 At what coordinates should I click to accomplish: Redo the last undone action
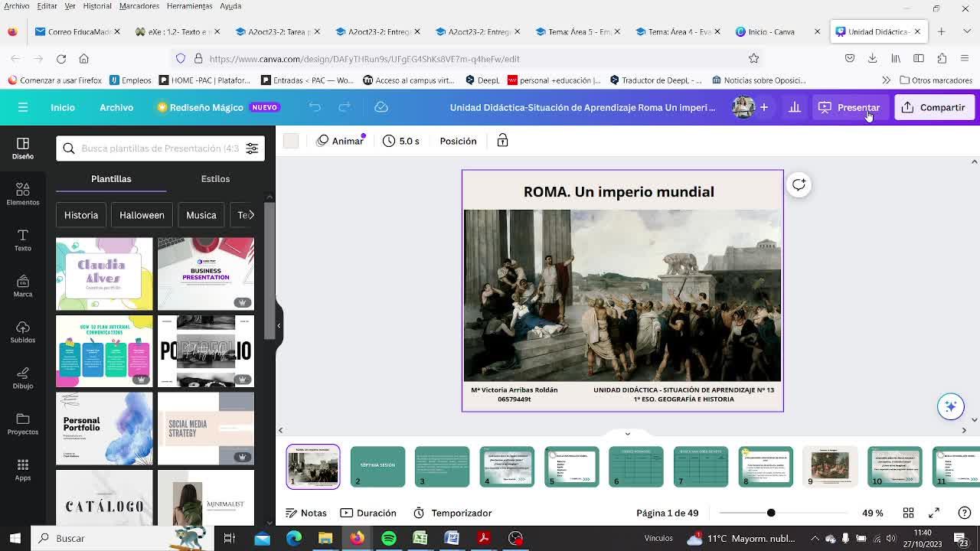[x=345, y=107]
